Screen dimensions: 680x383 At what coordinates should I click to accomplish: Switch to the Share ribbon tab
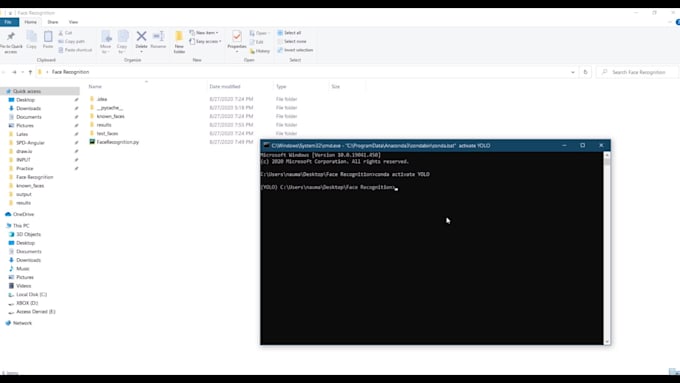tap(53, 22)
